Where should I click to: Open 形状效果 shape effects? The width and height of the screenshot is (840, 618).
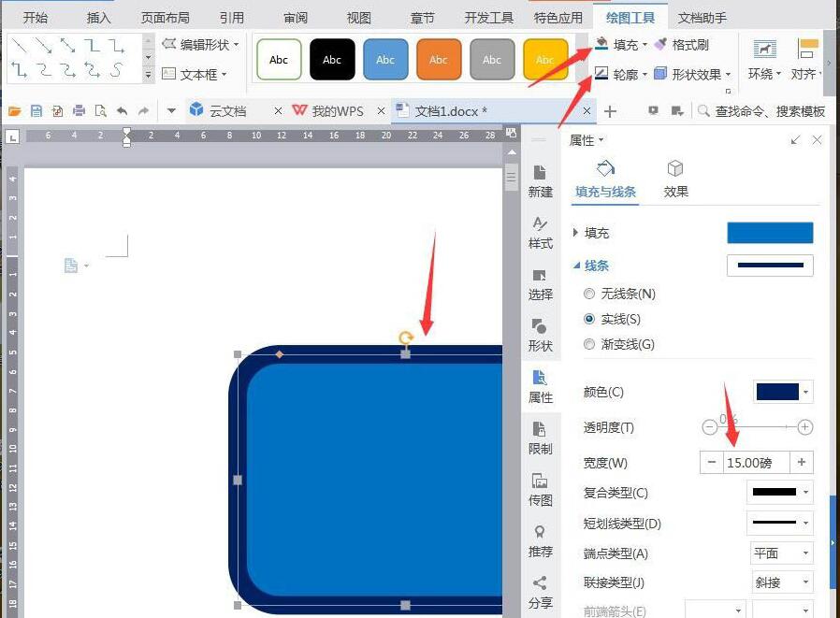pos(695,74)
